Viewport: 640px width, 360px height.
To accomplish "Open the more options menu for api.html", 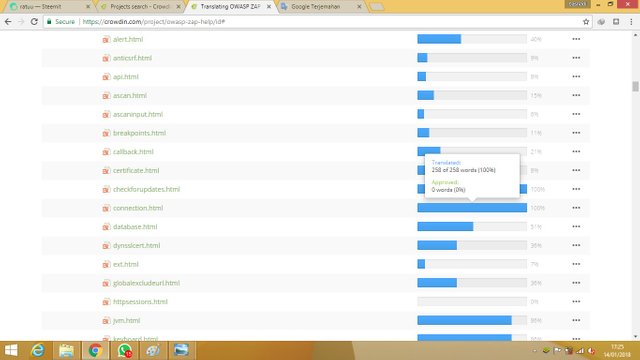I will point(576,77).
